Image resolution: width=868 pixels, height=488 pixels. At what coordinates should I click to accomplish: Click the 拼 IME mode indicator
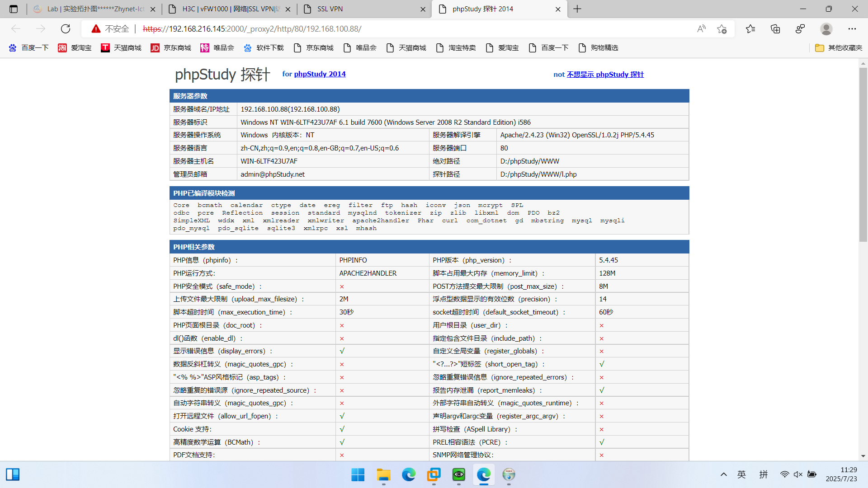(764, 474)
